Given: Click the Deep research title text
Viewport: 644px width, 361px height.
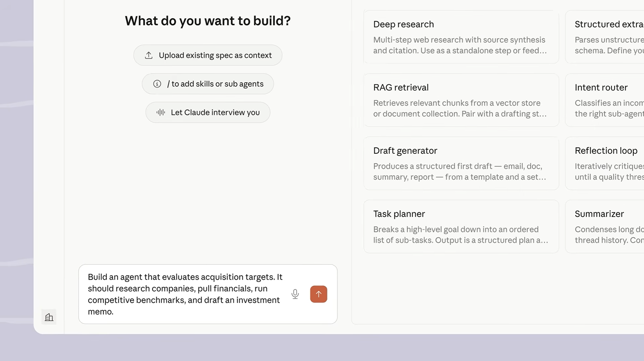Looking at the screenshot, I should coord(404,24).
